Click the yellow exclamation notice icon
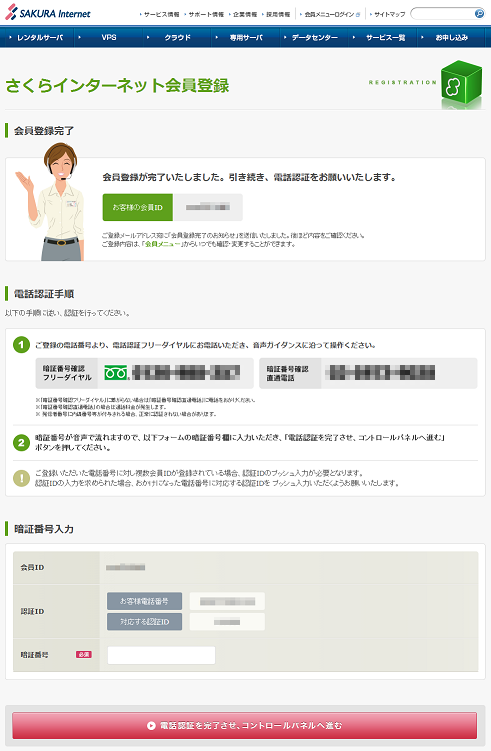The width and height of the screenshot is (491, 751). click(21, 478)
